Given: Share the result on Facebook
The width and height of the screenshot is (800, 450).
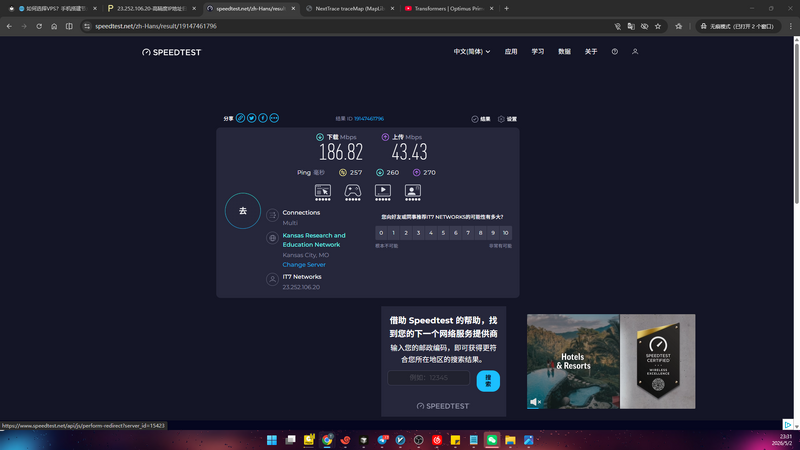Looking at the screenshot, I should coord(263,118).
